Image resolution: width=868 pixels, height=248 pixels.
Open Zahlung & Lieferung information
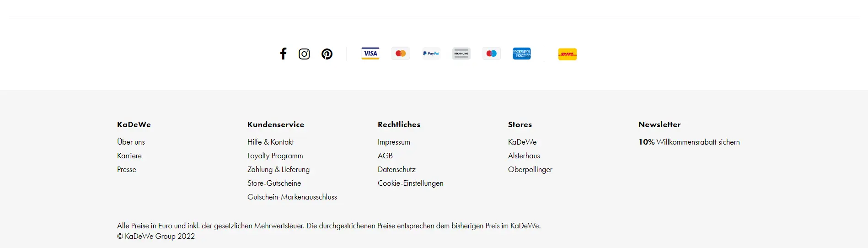click(x=279, y=169)
